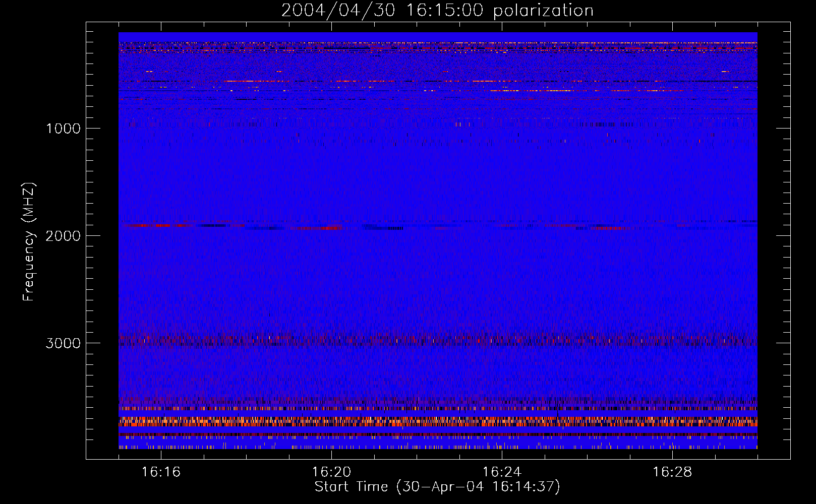Select the 16:16 time tick label
This screenshot has height=504, width=816.
pos(161,472)
